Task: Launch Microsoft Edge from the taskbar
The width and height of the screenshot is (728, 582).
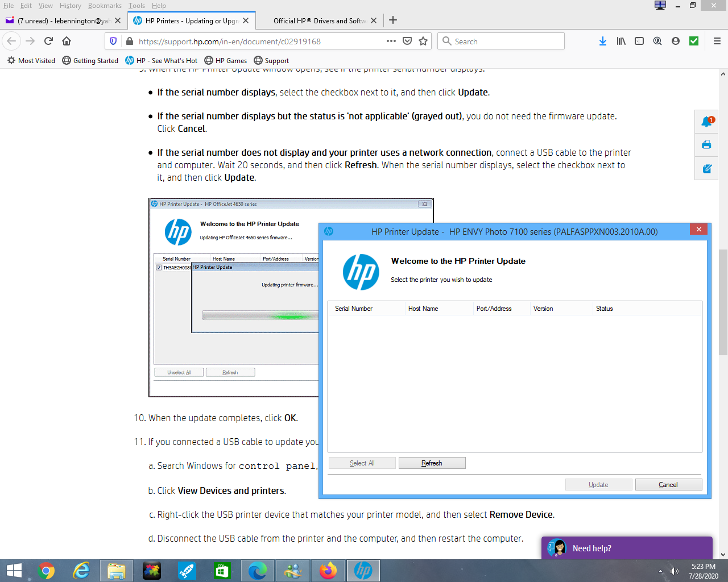Action: click(x=257, y=571)
